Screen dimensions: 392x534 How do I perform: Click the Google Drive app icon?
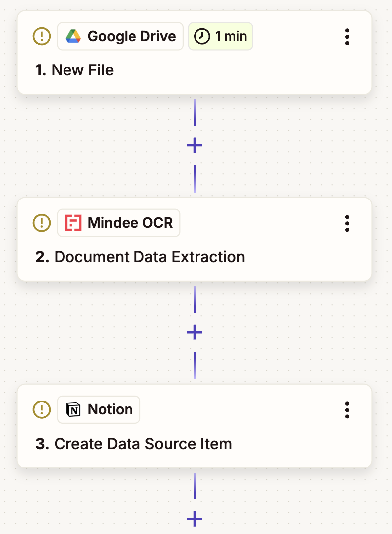[x=74, y=36]
